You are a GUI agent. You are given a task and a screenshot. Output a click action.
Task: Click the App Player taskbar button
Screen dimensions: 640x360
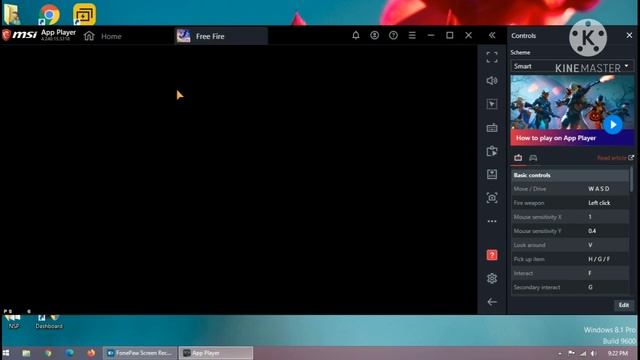coord(216,353)
